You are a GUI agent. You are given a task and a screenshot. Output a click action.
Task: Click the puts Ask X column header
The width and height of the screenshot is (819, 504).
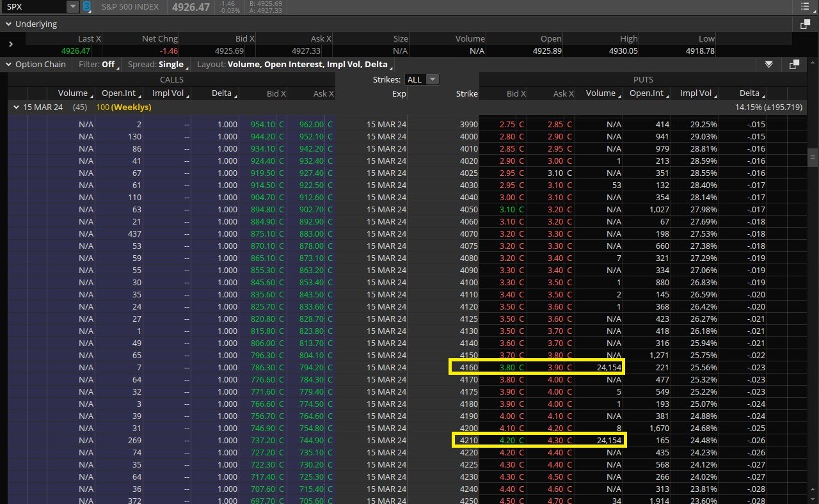click(563, 93)
